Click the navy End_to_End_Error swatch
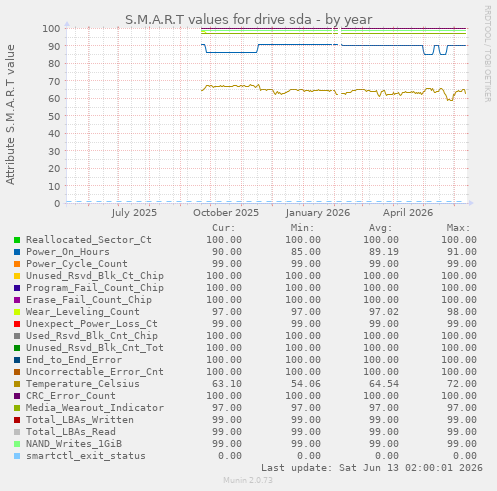Screen dimensions: 497x491 [x=17, y=360]
